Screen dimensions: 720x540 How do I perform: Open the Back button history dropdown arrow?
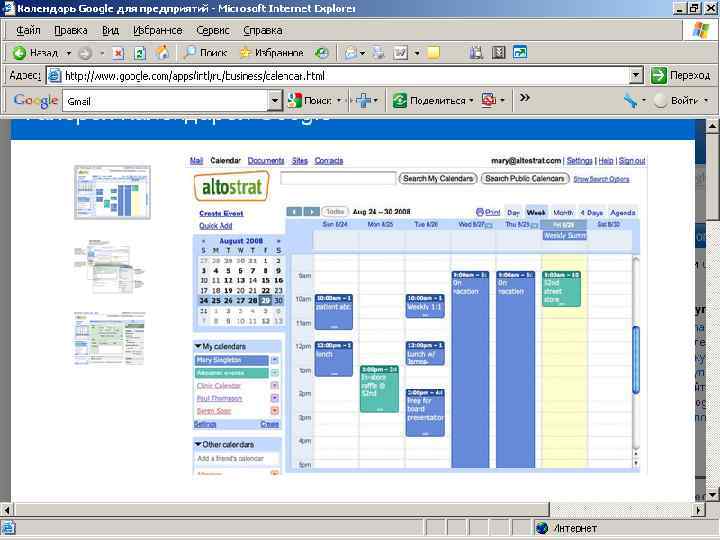coord(68,53)
